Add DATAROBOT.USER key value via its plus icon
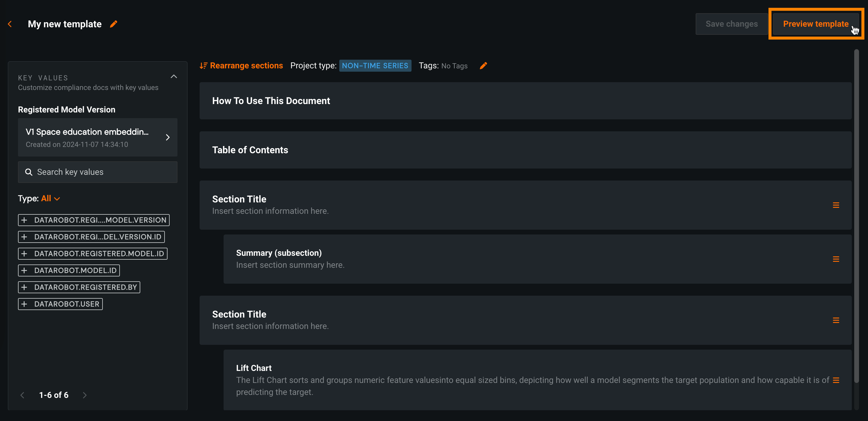This screenshot has width=868, height=421. click(24, 304)
